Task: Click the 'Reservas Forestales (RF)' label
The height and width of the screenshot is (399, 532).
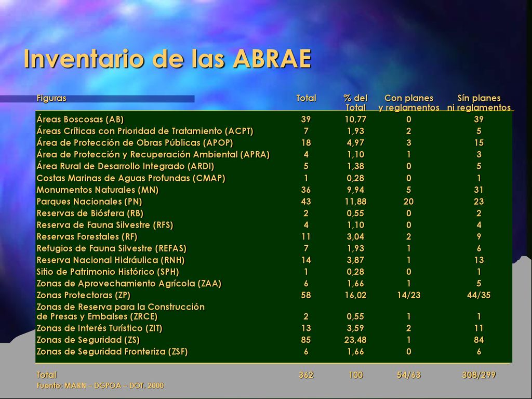Action: click(87, 236)
